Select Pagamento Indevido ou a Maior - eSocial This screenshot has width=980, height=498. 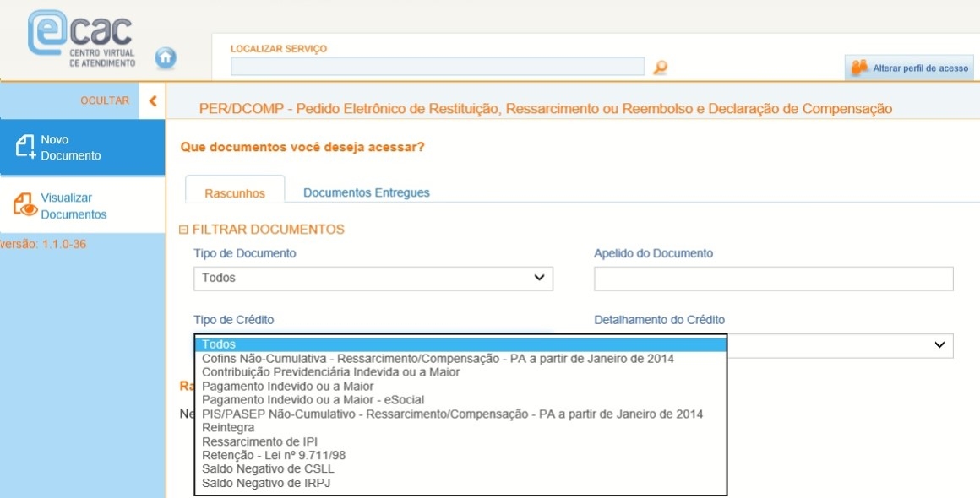pos(313,400)
